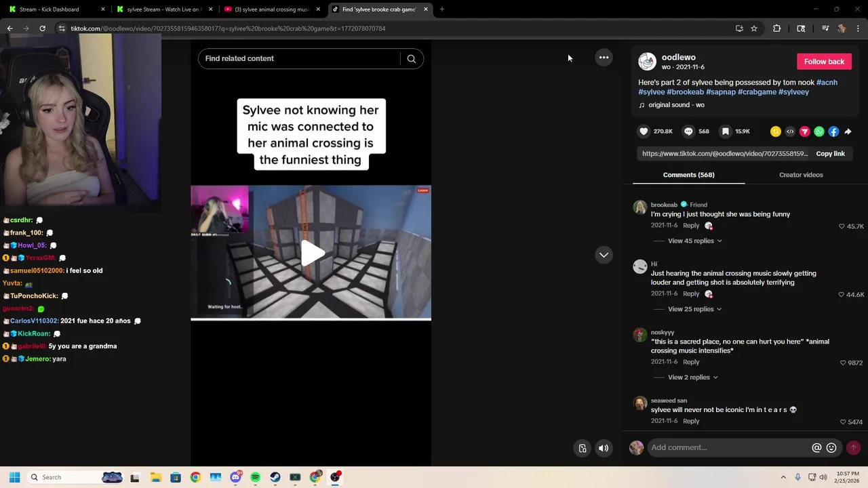Switch to the Kick Dashboard browser tab
This screenshot has width=868, height=488.
point(56,9)
